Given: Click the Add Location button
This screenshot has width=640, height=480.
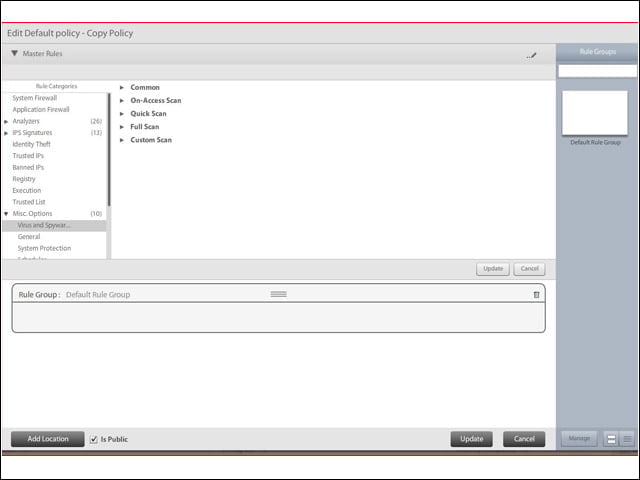Looking at the screenshot, I should 48,439.
